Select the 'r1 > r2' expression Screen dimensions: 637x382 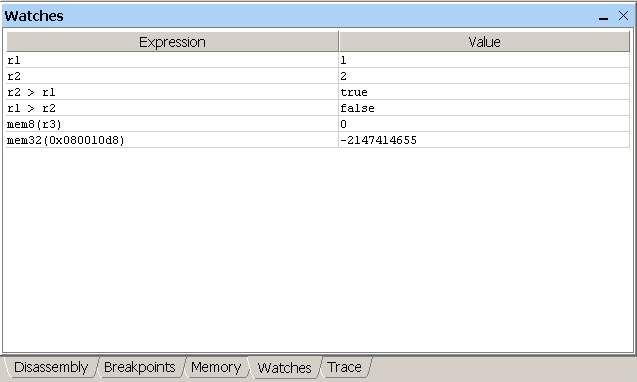point(172,108)
